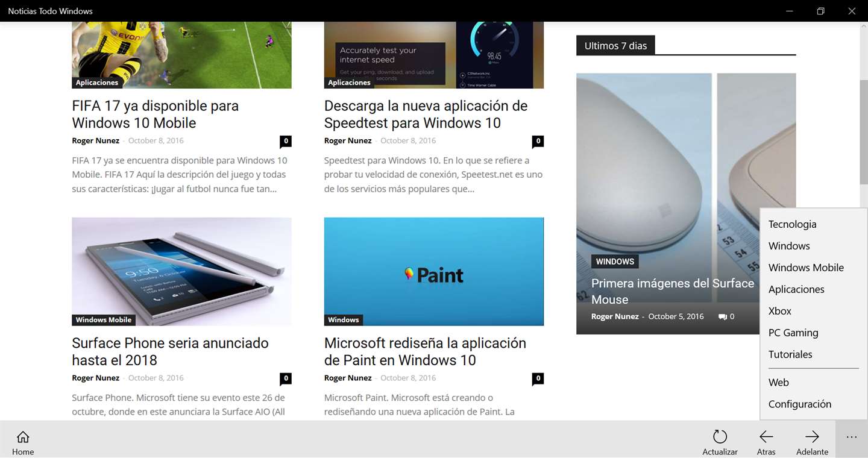Click the Microsoft Paint excerpt paragraph
The image size is (868, 458).
click(420, 405)
